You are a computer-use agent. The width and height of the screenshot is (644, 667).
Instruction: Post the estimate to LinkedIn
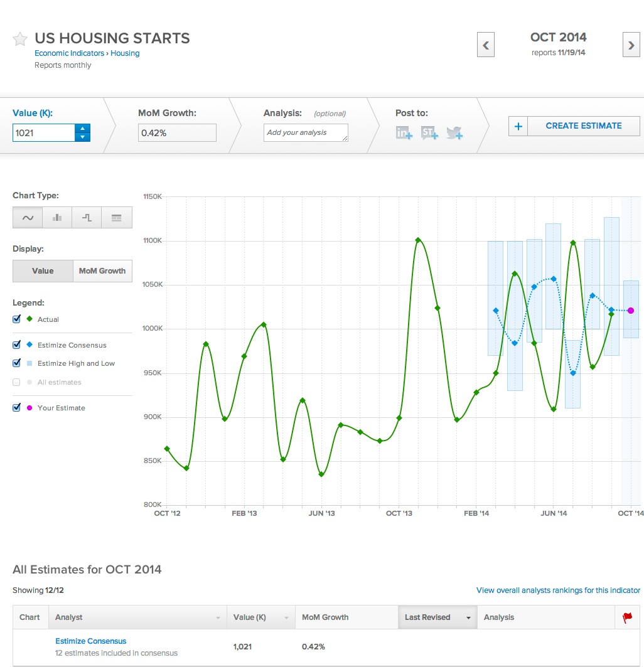(404, 132)
